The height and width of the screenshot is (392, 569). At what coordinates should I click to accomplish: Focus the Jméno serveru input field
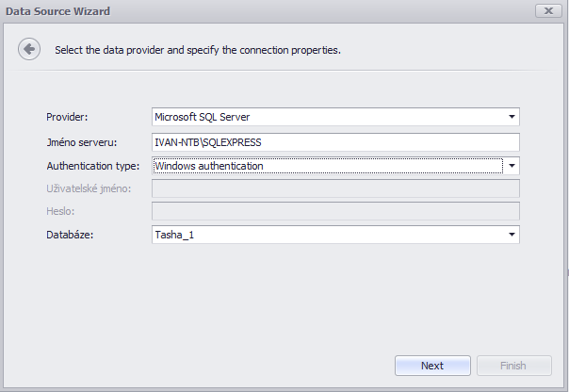pos(335,142)
